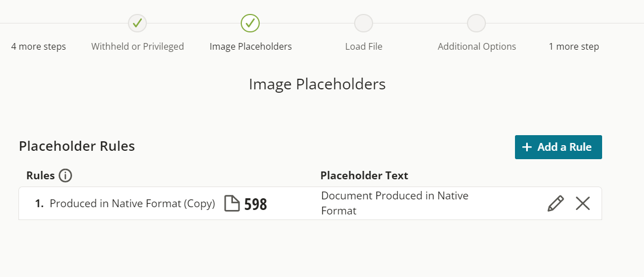This screenshot has height=277, width=644.
Task: Expand the 4 more steps indicator
Action: [38, 46]
